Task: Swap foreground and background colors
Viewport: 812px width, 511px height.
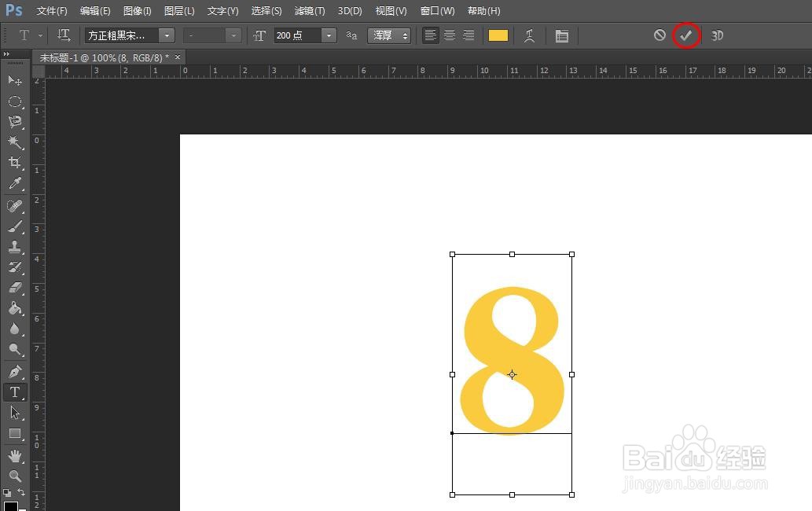Action: (x=21, y=492)
